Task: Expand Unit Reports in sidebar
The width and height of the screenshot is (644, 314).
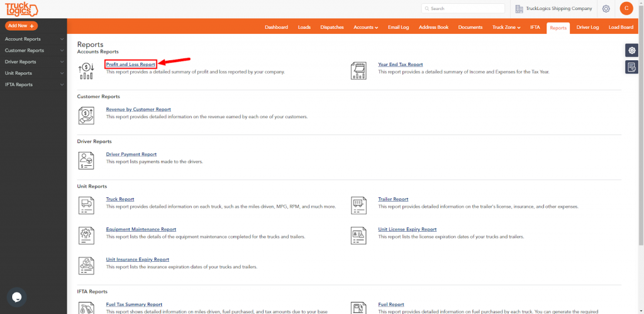Action: click(33, 73)
